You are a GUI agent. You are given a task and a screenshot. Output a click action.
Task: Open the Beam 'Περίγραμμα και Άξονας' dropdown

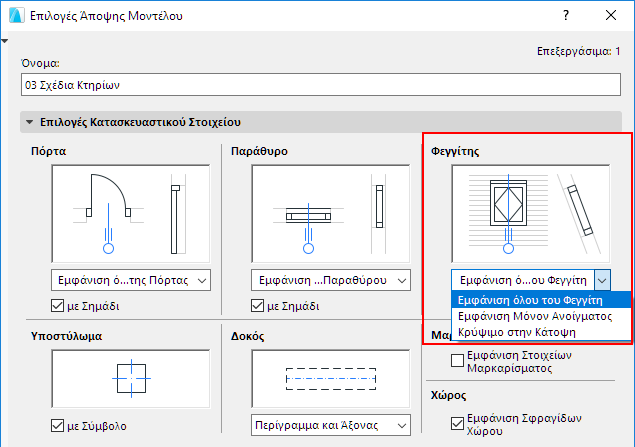click(x=330, y=425)
